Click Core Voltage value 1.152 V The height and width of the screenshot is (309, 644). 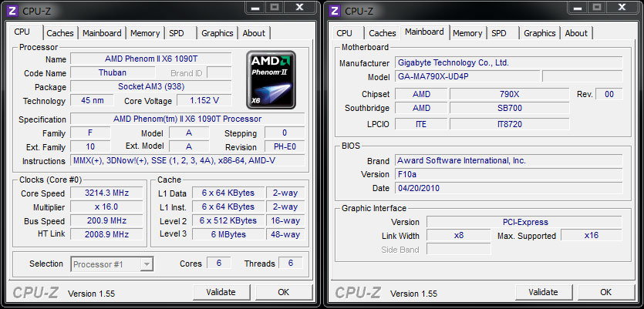click(204, 100)
